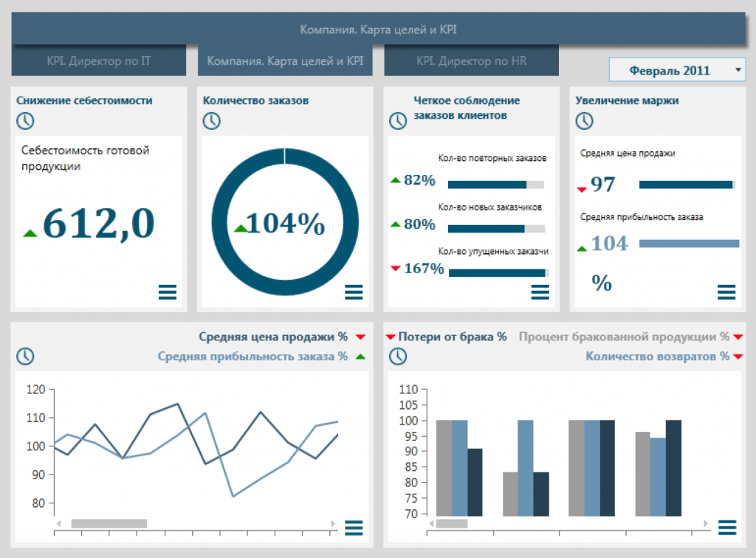Toggle Потери от брака % legend series

(453, 337)
